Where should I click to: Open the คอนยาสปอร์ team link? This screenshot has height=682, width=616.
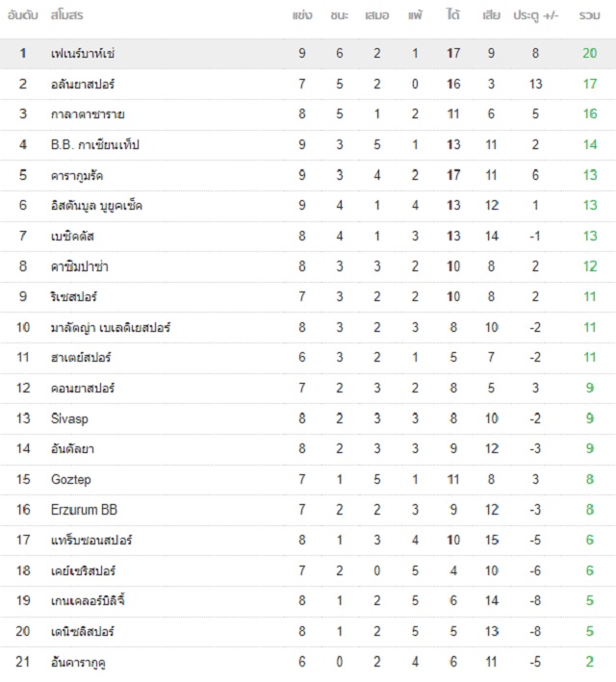[83, 388]
